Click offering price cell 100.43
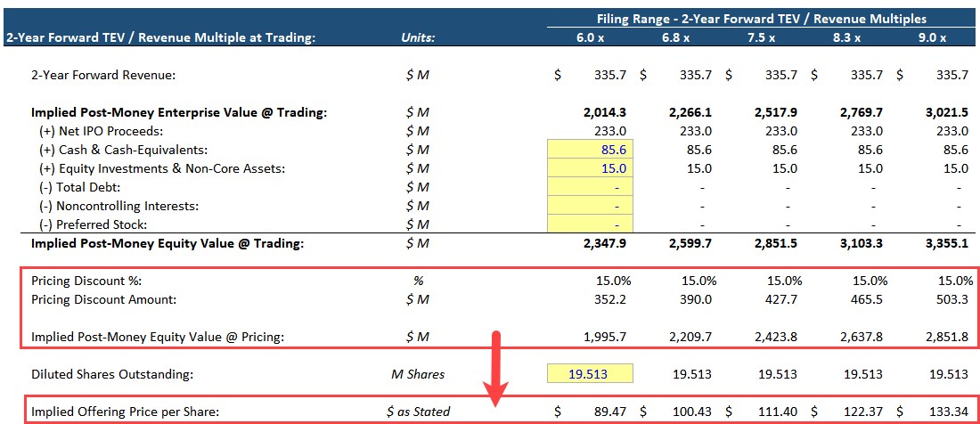The height and width of the screenshot is (424, 980). click(x=692, y=412)
